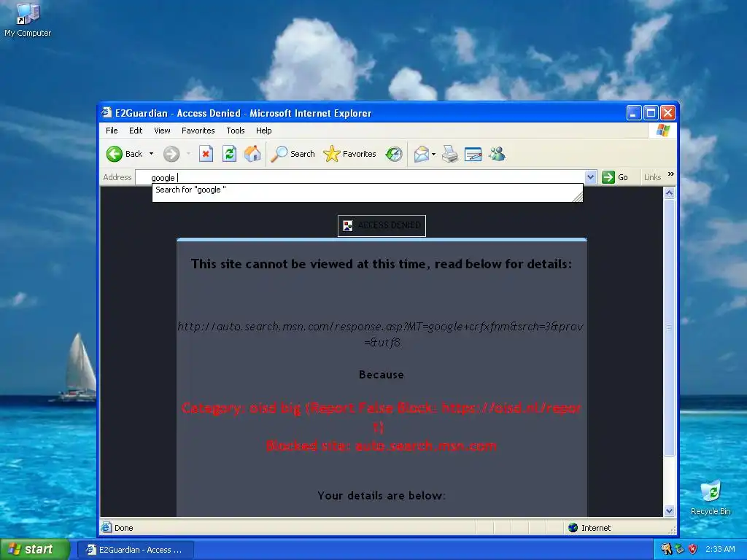Click the Windows flag throbber logo
The width and height of the screenshot is (747, 560).
pos(662,131)
